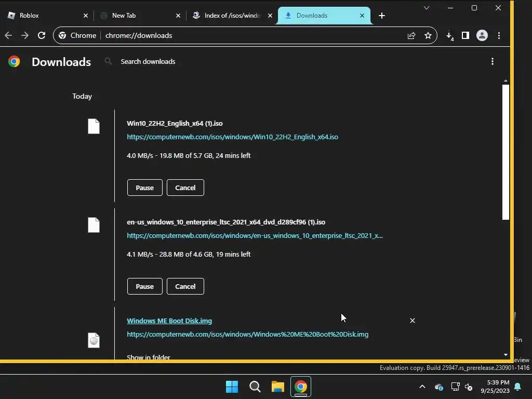532x399 pixels.
Task: Click the downloads page scrollbar thumb
Action: (x=506, y=152)
